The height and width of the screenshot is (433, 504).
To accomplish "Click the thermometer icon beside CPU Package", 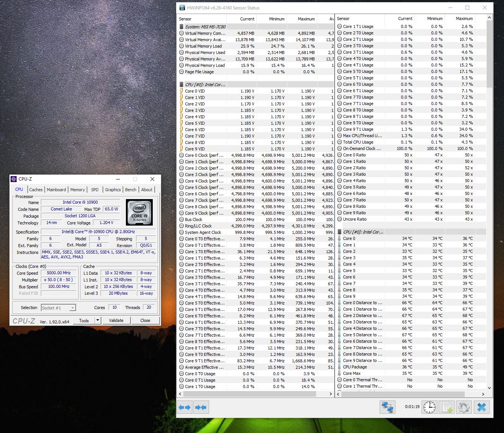I will tap(339, 367).
